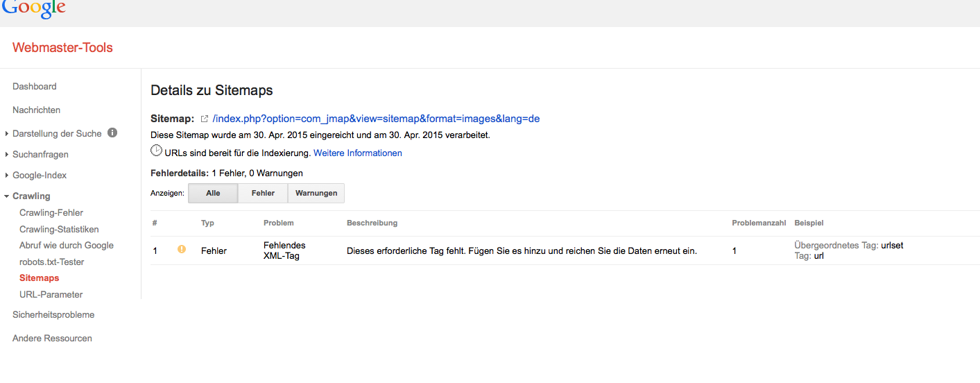
Task: Click the orange error warning icon in row 1
Action: coord(182,249)
